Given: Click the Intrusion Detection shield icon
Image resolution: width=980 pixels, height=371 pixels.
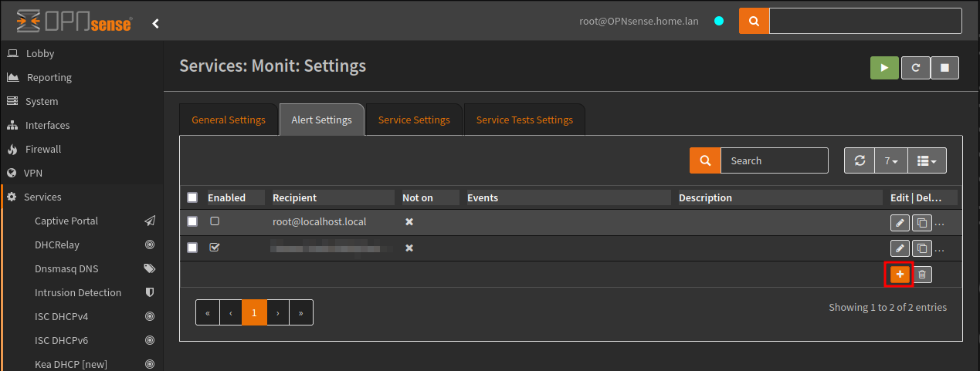Looking at the screenshot, I should tap(150, 292).
